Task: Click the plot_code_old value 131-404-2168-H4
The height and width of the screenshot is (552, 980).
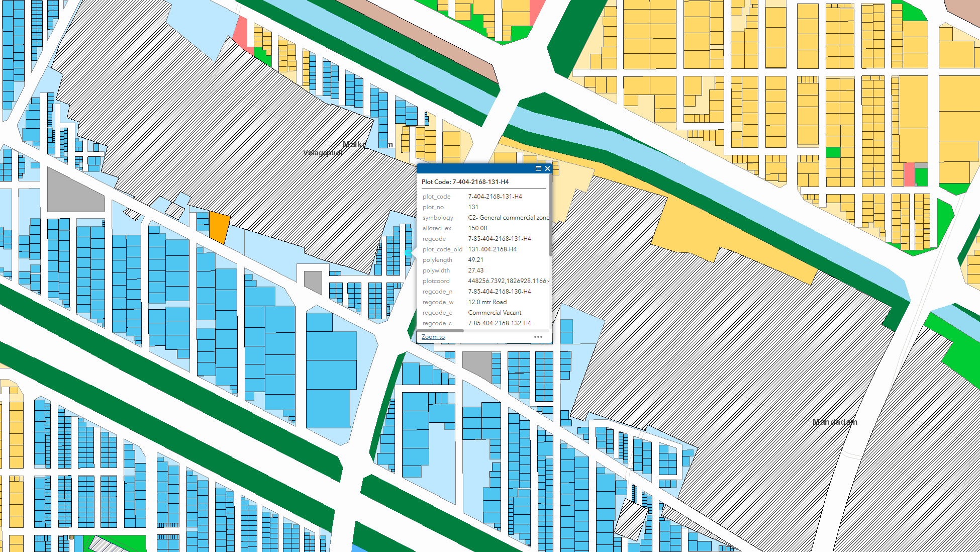Action: pyautogui.click(x=493, y=249)
